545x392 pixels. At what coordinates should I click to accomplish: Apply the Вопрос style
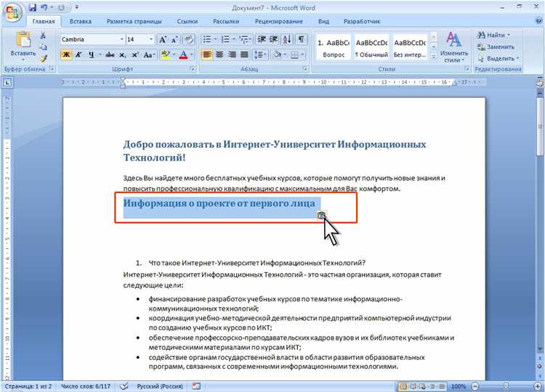click(x=333, y=47)
